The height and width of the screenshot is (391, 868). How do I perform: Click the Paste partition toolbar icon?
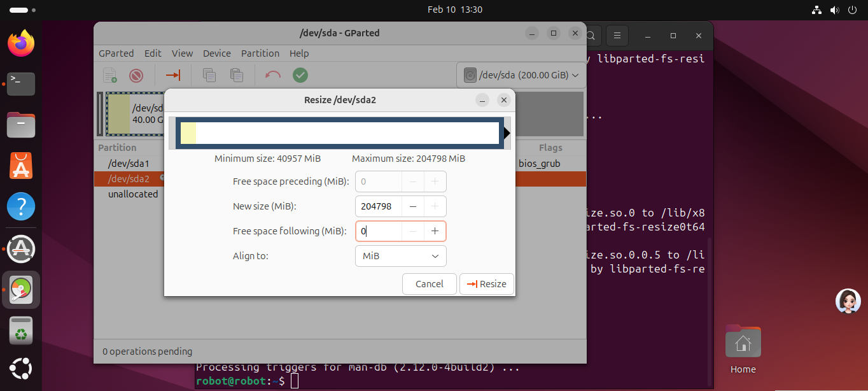[x=237, y=75]
